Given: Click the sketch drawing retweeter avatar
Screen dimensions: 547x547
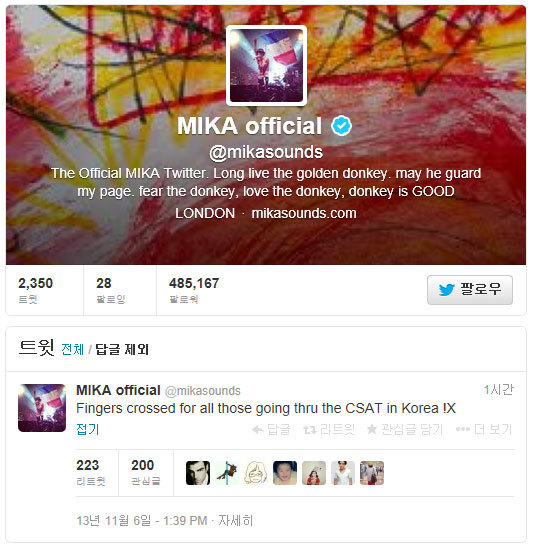Looking at the screenshot, I should click(x=256, y=473).
